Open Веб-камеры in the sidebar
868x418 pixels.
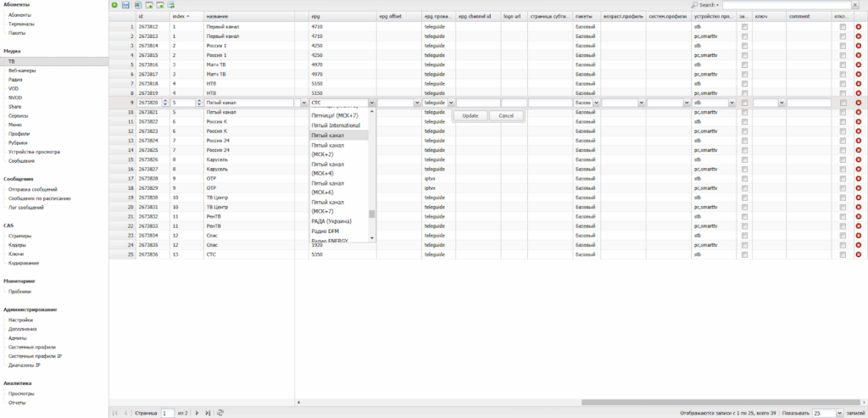(x=21, y=70)
